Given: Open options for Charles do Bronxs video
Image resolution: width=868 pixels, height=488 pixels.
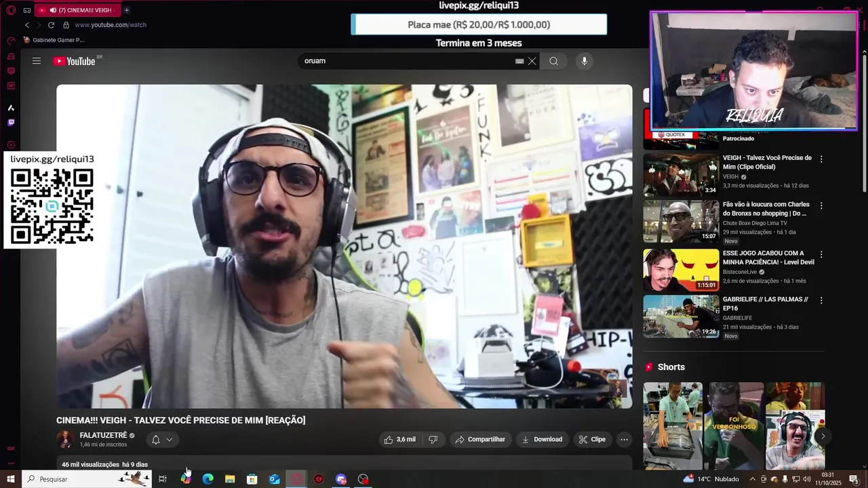Looking at the screenshot, I should point(821,205).
